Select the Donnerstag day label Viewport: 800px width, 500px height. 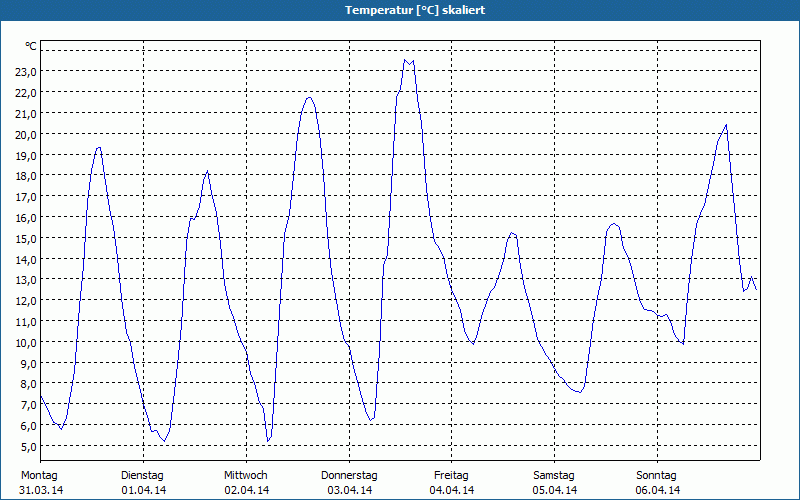tap(349, 476)
